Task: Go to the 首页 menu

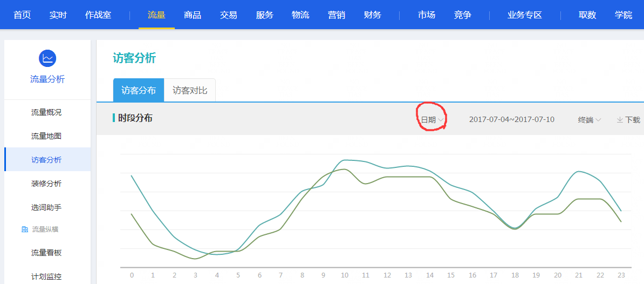Action: point(22,15)
